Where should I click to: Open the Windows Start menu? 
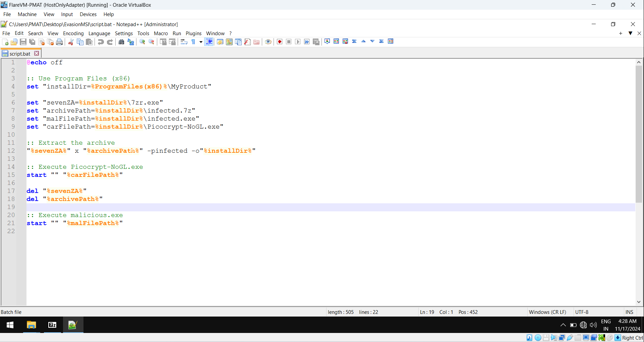coord(10,325)
